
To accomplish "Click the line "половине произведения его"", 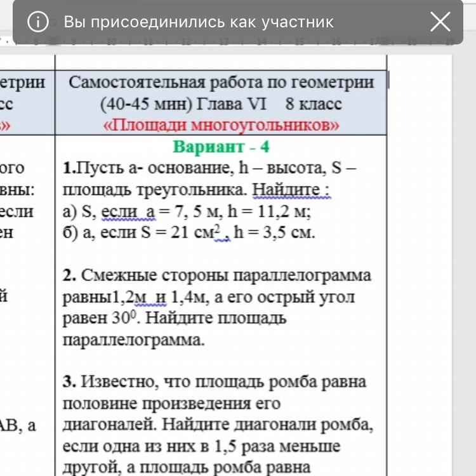I will click(x=171, y=404).
